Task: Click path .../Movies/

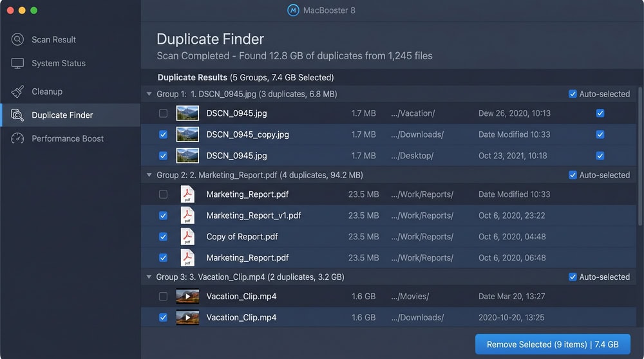Action: tap(410, 296)
